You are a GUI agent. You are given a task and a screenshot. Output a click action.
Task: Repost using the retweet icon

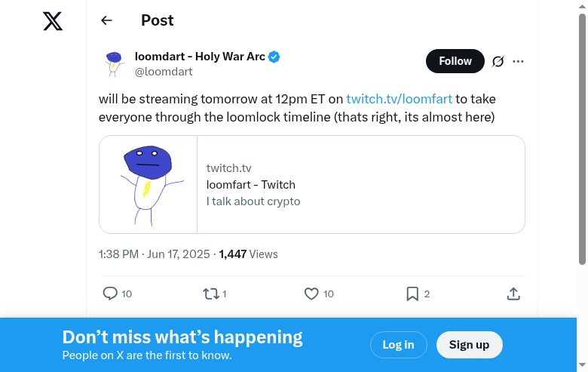tap(211, 294)
